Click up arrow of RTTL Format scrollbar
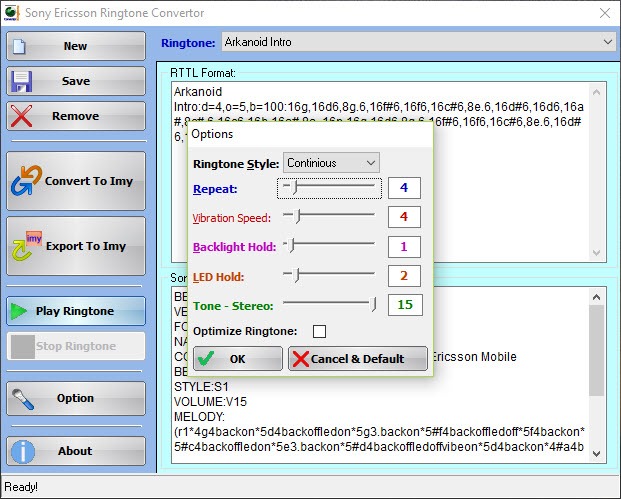The height and width of the screenshot is (499, 621). tap(596, 92)
